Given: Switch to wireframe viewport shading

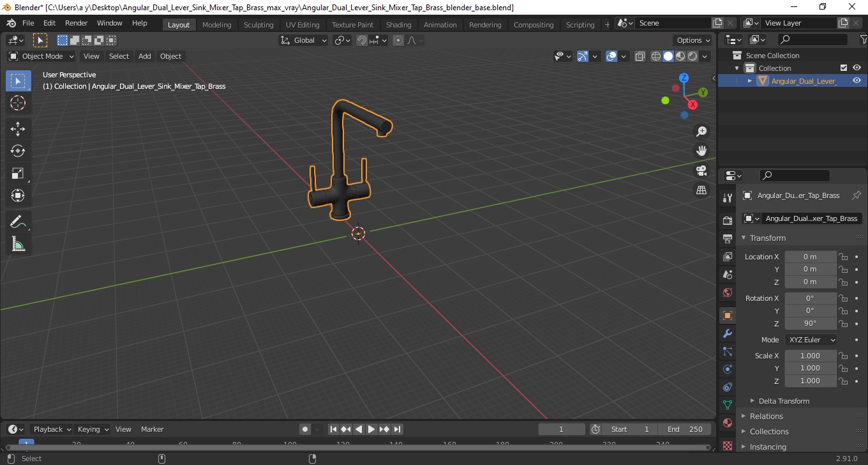Looking at the screenshot, I should tap(656, 56).
